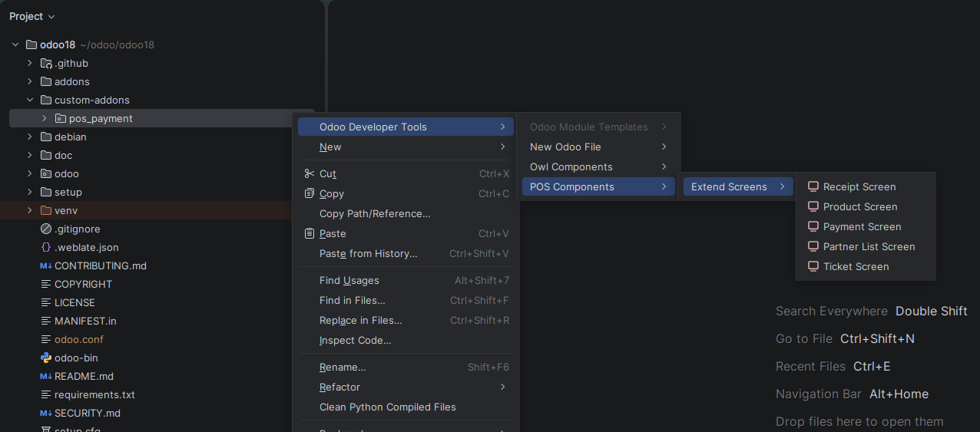The height and width of the screenshot is (432, 980).
Task: Select Extend Screens submenu entry
Action: pos(738,186)
